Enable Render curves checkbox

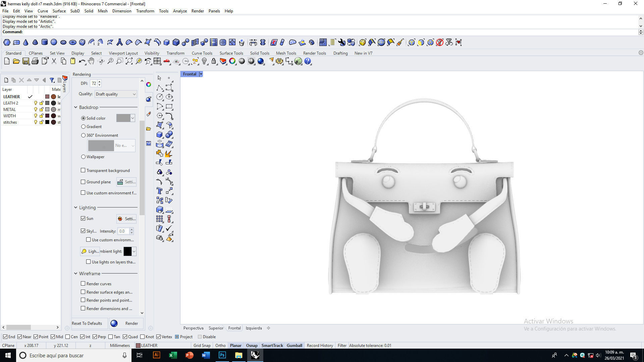pos(83,284)
